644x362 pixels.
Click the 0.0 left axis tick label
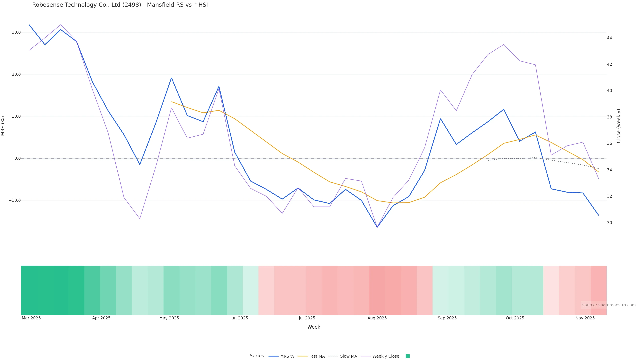click(17, 158)
